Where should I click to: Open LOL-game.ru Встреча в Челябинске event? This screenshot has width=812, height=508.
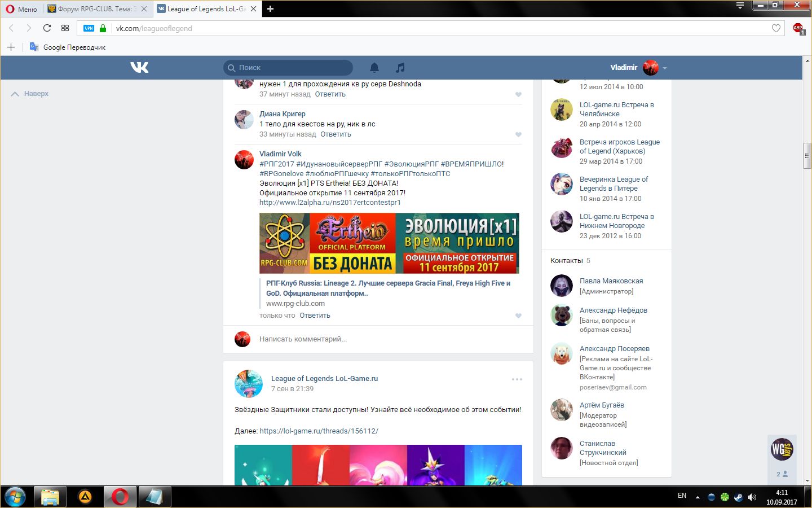617,109
